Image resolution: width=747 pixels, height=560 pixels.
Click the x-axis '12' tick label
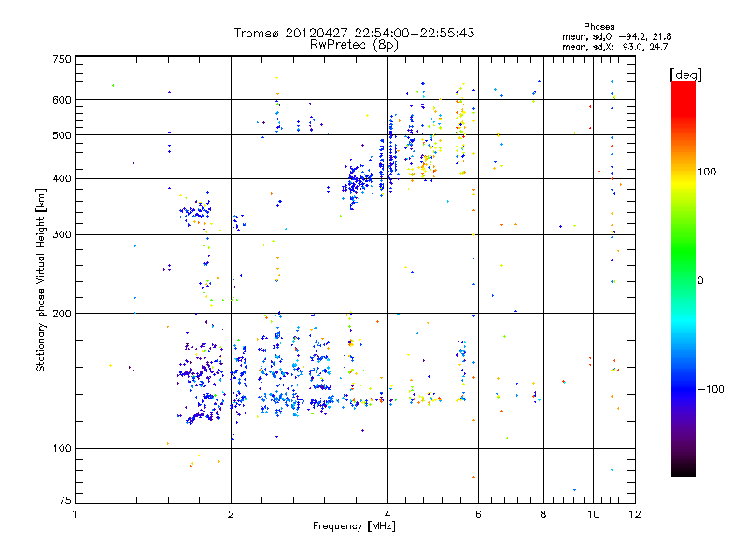point(635,514)
